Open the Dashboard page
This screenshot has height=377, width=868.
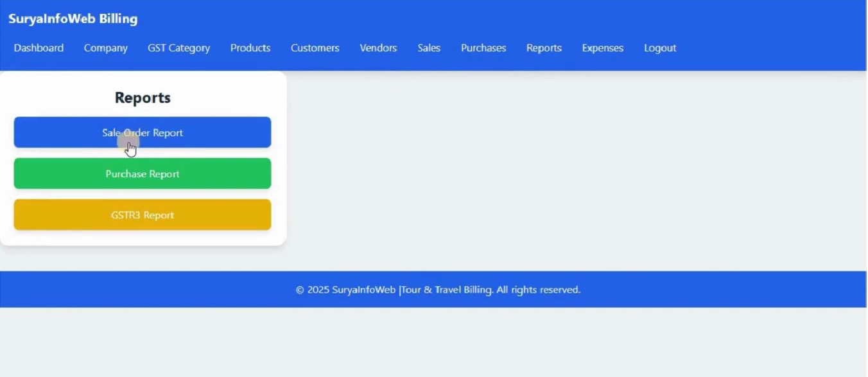(39, 48)
